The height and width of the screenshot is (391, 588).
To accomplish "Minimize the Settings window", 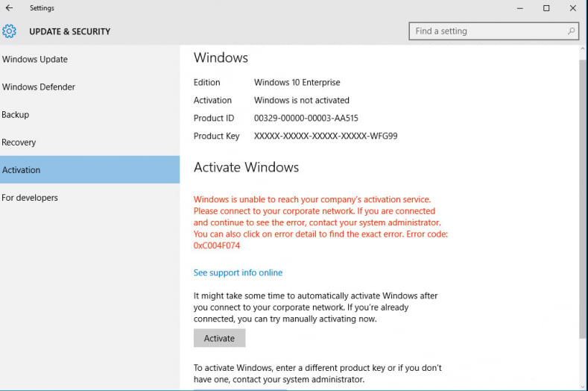I will (x=519, y=8).
